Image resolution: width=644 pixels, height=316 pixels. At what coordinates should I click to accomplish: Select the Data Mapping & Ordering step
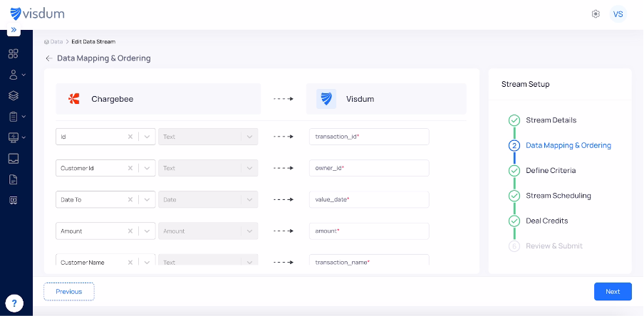tap(568, 145)
